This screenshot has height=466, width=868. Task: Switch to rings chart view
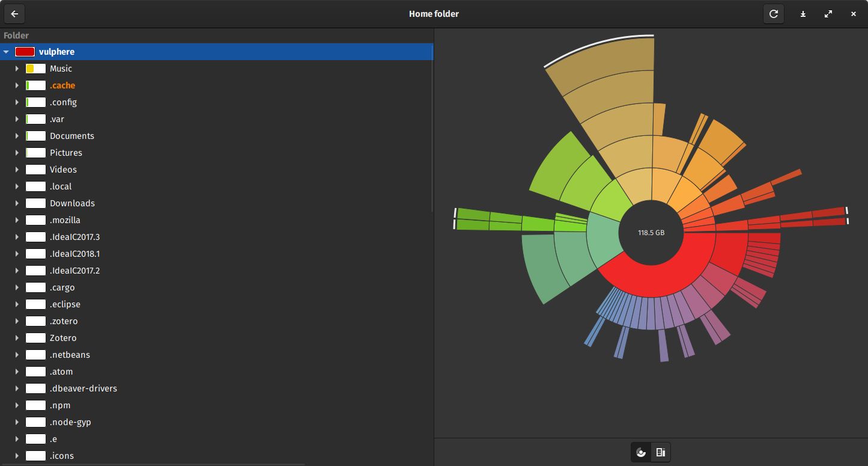(x=641, y=452)
